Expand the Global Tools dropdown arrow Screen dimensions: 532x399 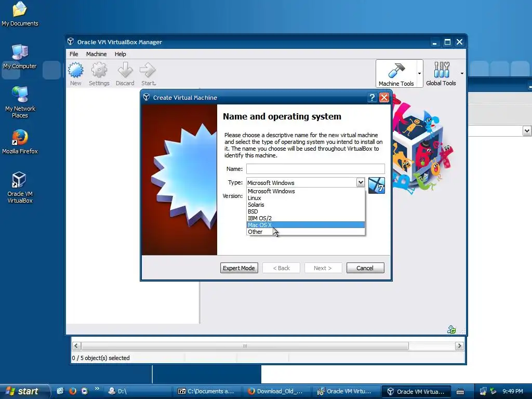[x=462, y=74]
